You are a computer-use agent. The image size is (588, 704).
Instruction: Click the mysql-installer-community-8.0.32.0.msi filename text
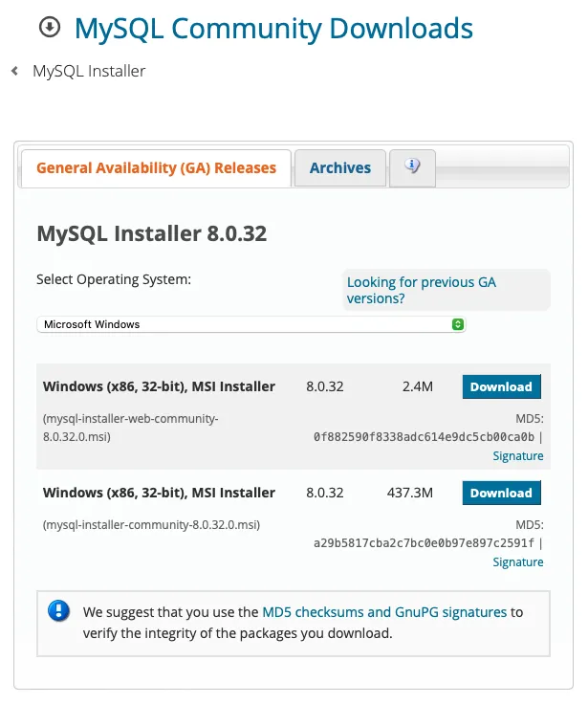tap(151, 525)
